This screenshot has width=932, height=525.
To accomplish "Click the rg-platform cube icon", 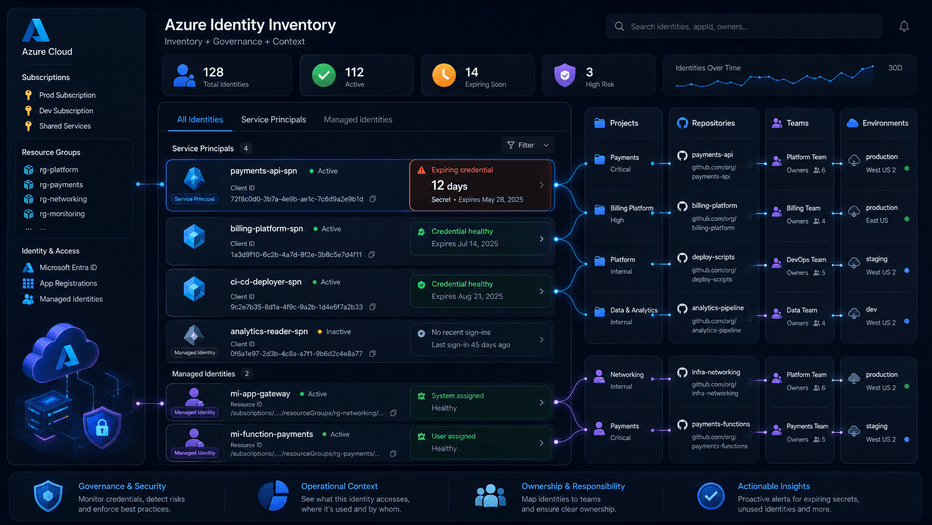I will pyautogui.click(x=28, y=169).
